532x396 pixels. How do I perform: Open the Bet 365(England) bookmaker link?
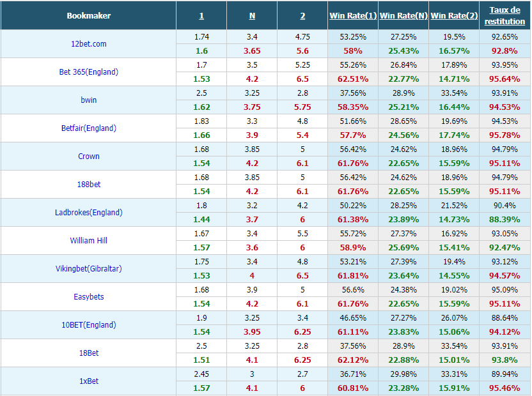click(88, 72)
